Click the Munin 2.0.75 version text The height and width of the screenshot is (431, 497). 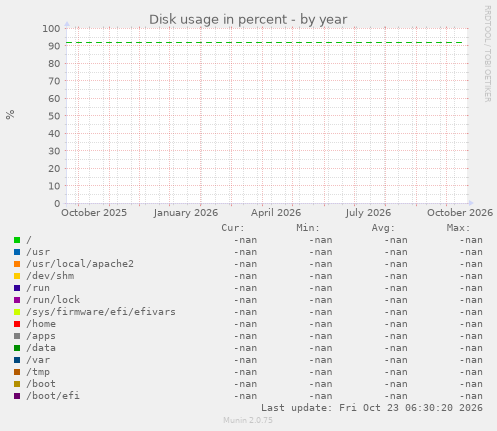pos(248,420)
